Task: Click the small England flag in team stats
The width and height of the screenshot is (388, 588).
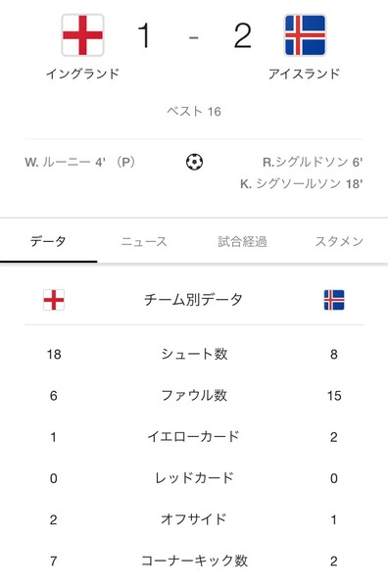Action: (x=54, y=300)
